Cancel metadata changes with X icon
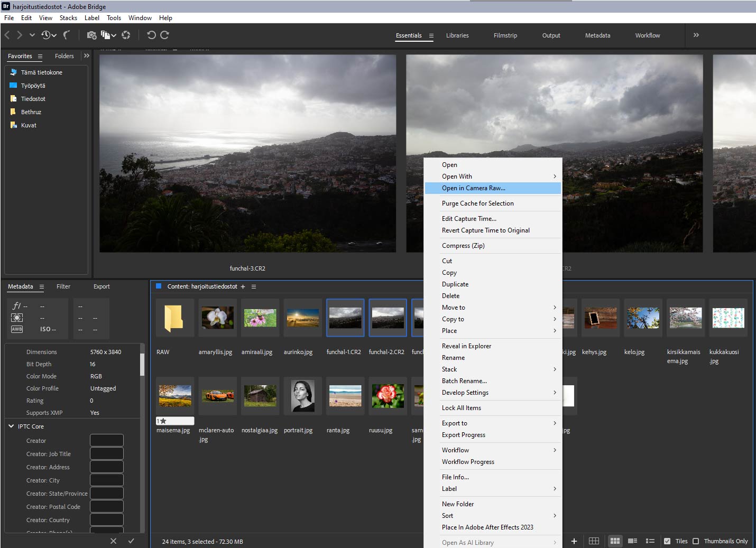 tap(113, 541)
